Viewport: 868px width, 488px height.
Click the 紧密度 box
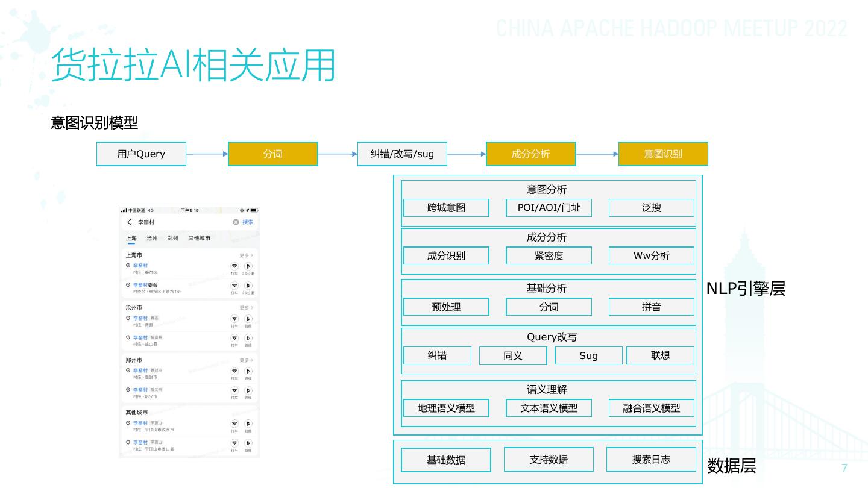click(x=549, y=255)
